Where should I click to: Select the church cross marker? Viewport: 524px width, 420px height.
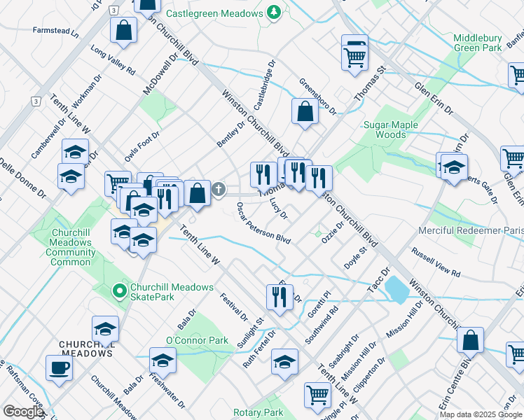point(219,189)
